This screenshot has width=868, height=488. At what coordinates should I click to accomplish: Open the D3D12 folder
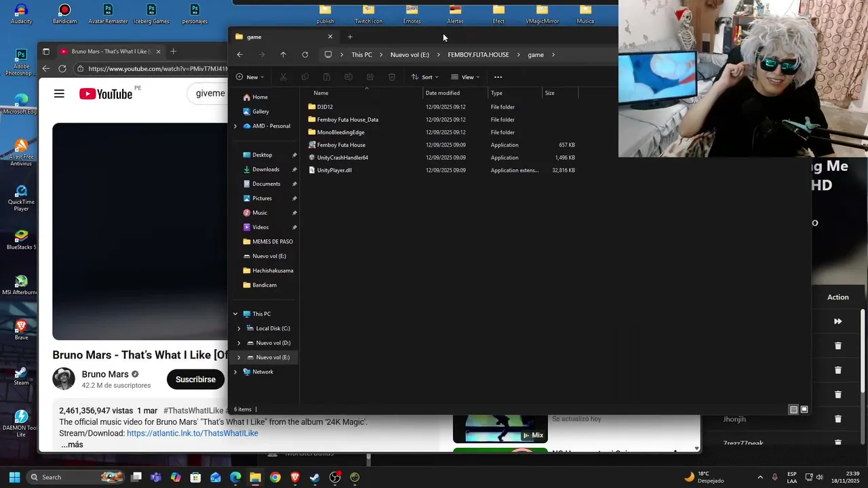pos(325,107)
